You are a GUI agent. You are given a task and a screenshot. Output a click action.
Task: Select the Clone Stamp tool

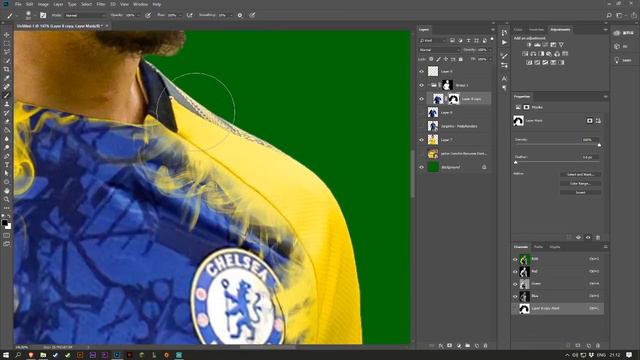pos(7,104)
